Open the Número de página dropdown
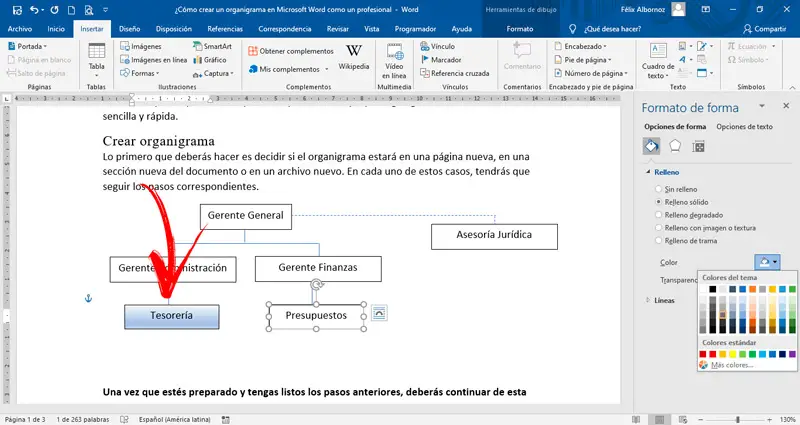Viewport: 800px width, 425px height. [x=591, y=73]
